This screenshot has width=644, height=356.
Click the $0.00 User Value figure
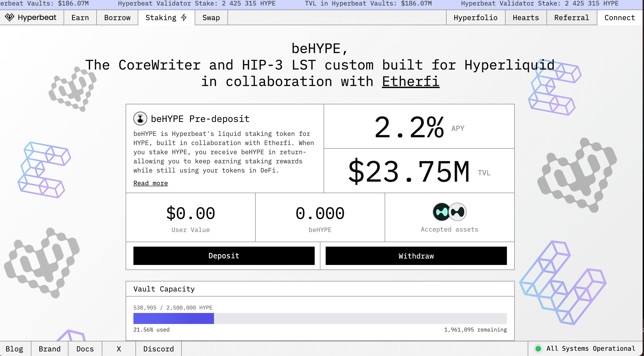click(x=191, y=213)
